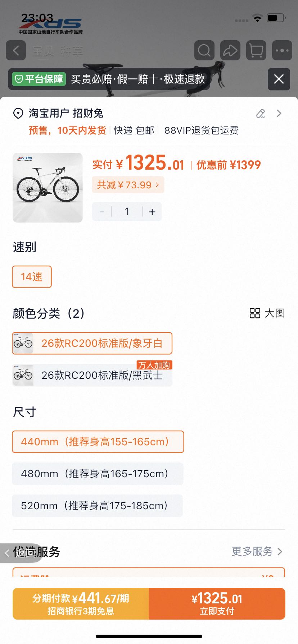Select the 480mm frame size
Image resolution: width=298 pixels, height=644 pixels.
tap(98, 474)
